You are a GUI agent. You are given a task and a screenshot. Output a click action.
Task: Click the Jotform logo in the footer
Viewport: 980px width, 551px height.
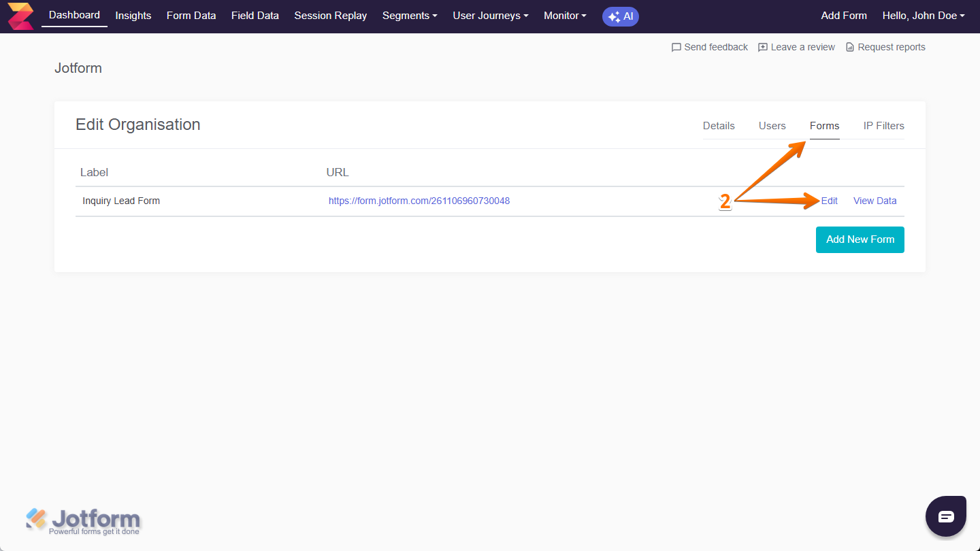[83, 520]
